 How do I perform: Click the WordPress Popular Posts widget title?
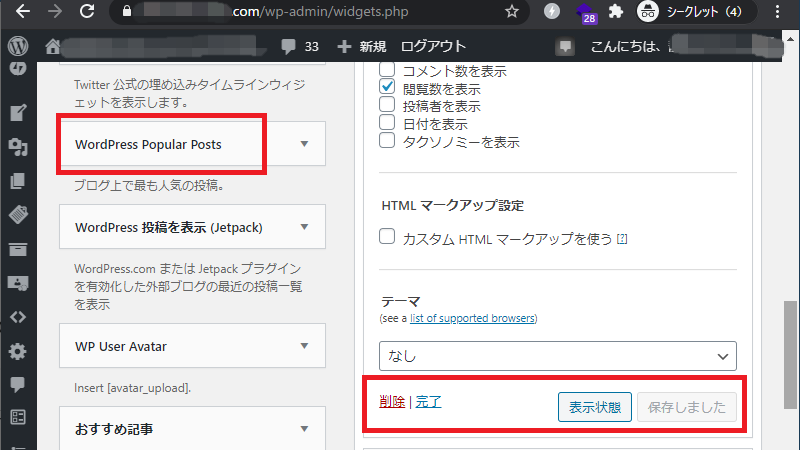pos(148,144)
